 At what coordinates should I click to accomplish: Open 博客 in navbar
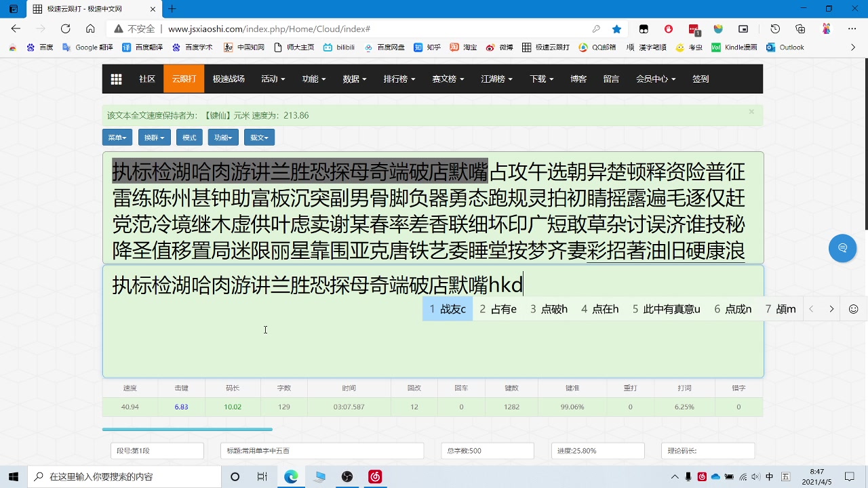[578, 79]
